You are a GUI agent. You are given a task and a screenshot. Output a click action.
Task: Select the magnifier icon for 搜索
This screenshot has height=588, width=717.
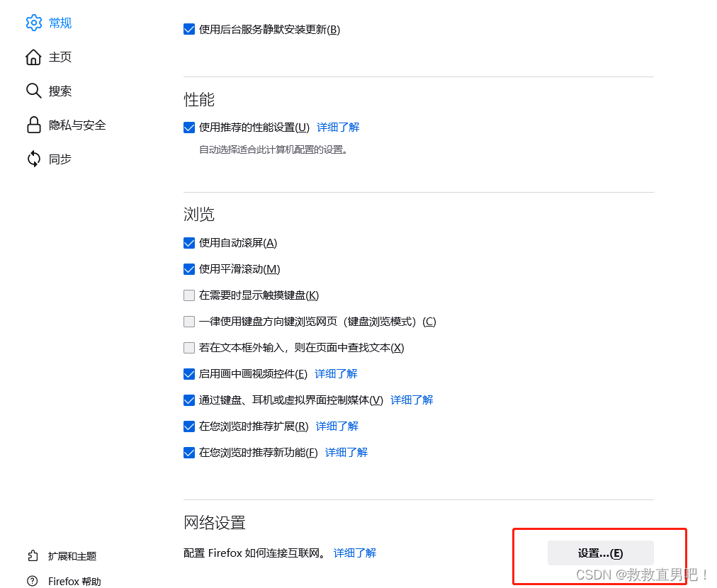tap(33, 91)
